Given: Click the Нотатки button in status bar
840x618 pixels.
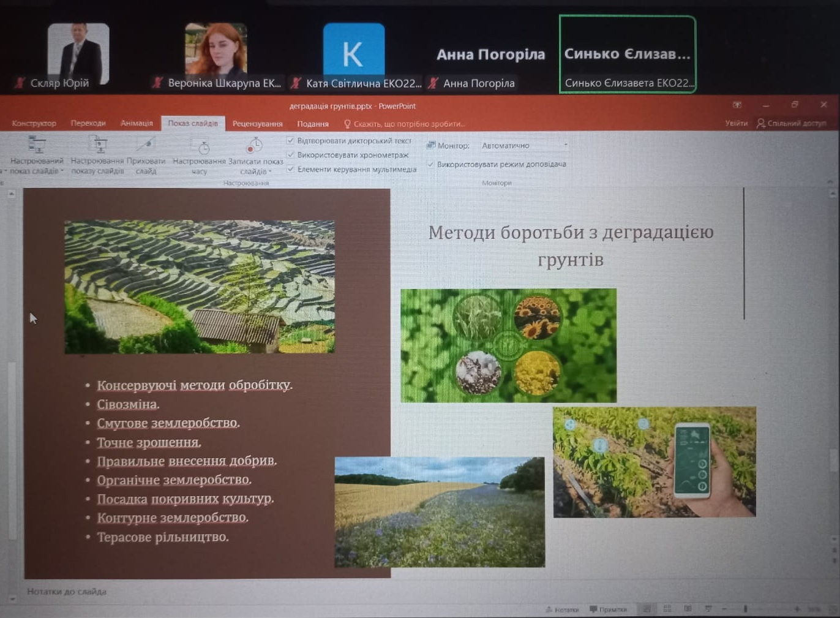Looking at the screenshot, I should [561, 609].
